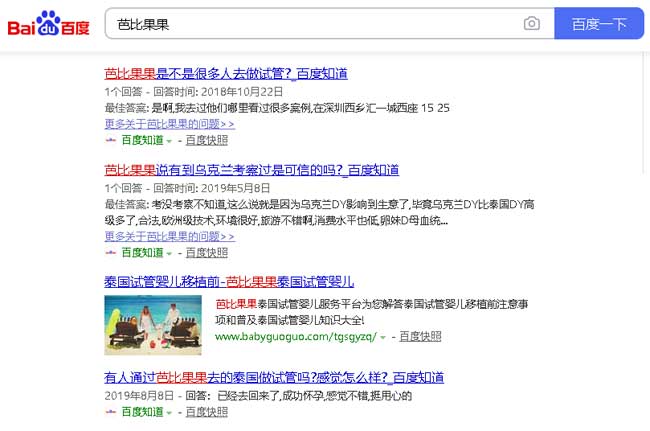Open result 有人通过芭比果果去的泰国做试管吗?
650x431 pixels.
[x=274, y=378]
